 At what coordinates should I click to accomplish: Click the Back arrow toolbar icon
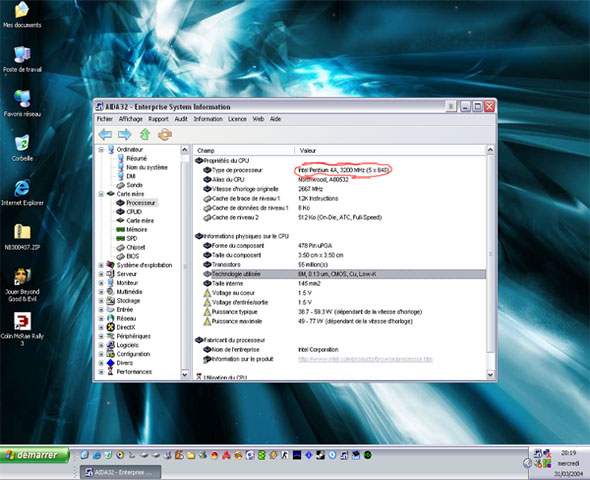pyautogui.click(x=105, y=134)
